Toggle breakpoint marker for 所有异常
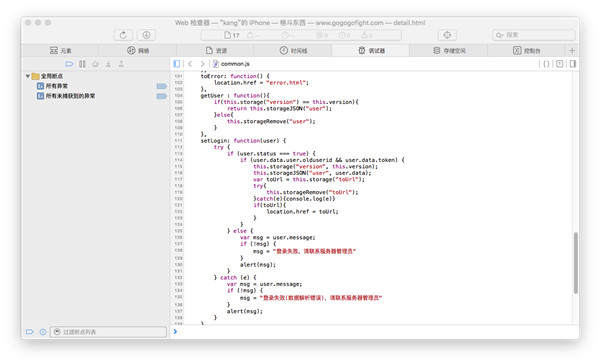The image size is (600, 364). pyautogui.click(x=161, y=86)
